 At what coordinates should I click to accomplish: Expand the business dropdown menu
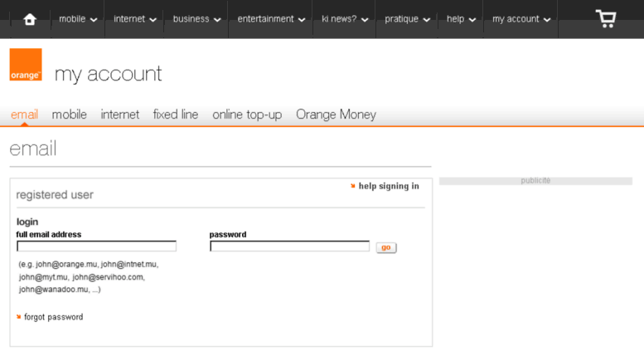(x=196, y=19)
